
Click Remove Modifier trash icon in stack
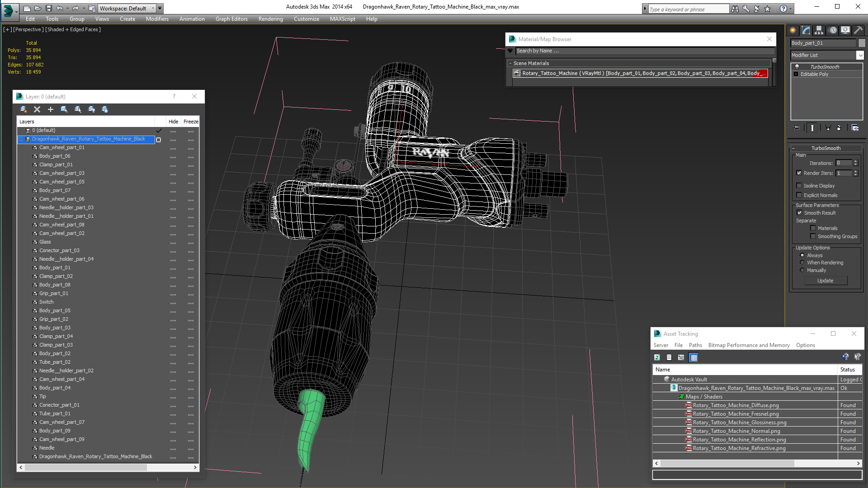(x=839, y=128)
